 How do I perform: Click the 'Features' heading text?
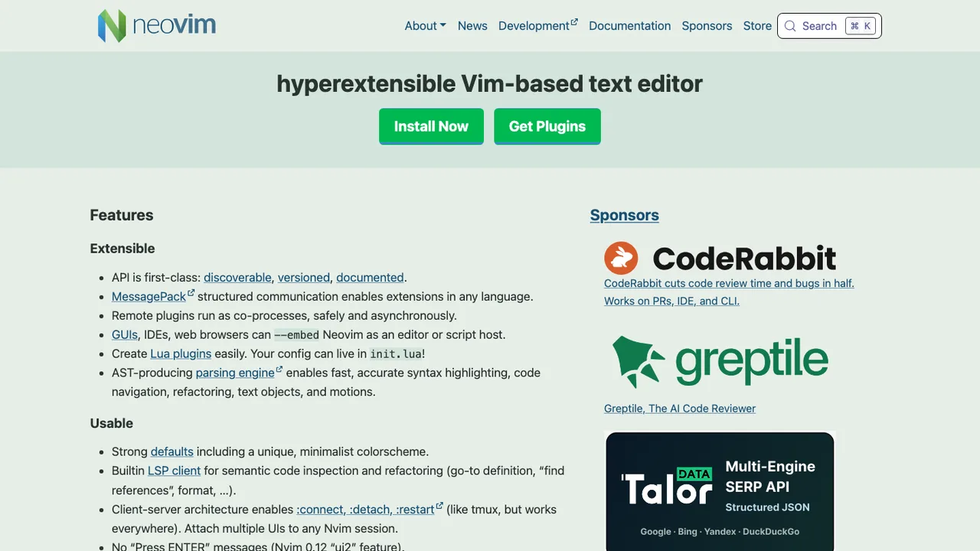click(122, 215)
